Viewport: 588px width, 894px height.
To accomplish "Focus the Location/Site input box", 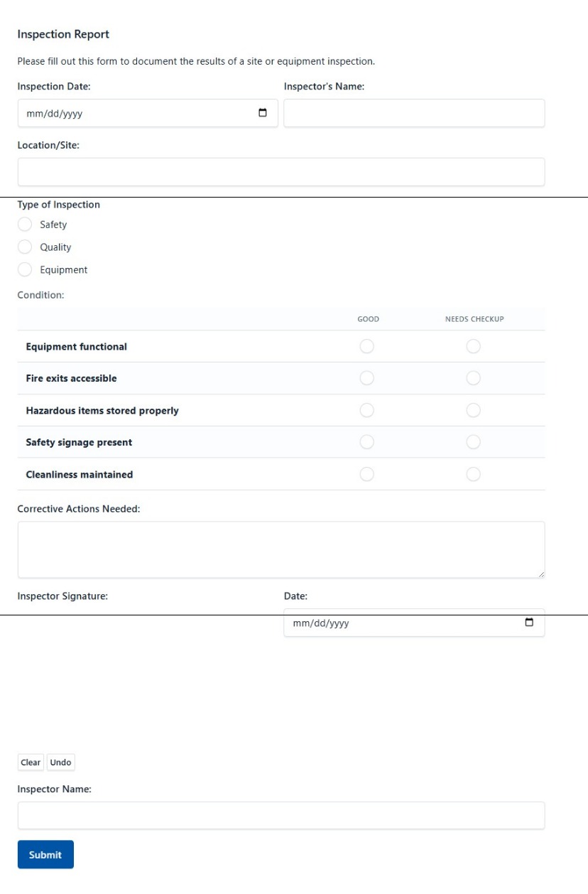I will point(281,172).
